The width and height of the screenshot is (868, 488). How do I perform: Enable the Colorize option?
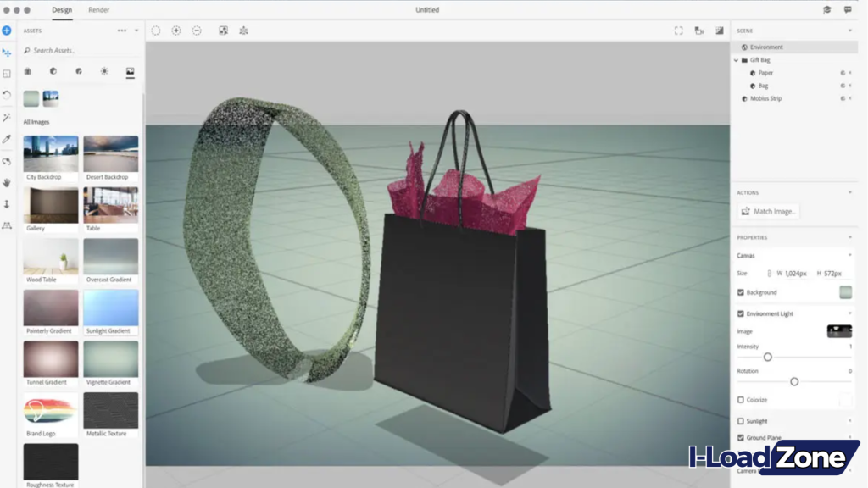pyautogui.click(x=741, y=399)
